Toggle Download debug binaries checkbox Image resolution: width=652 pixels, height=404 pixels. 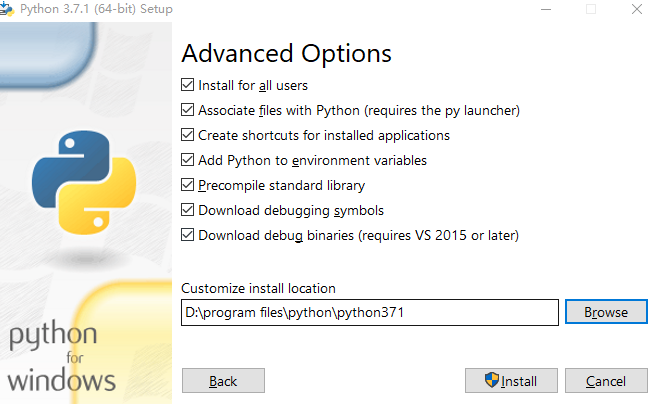coord(188,234)
